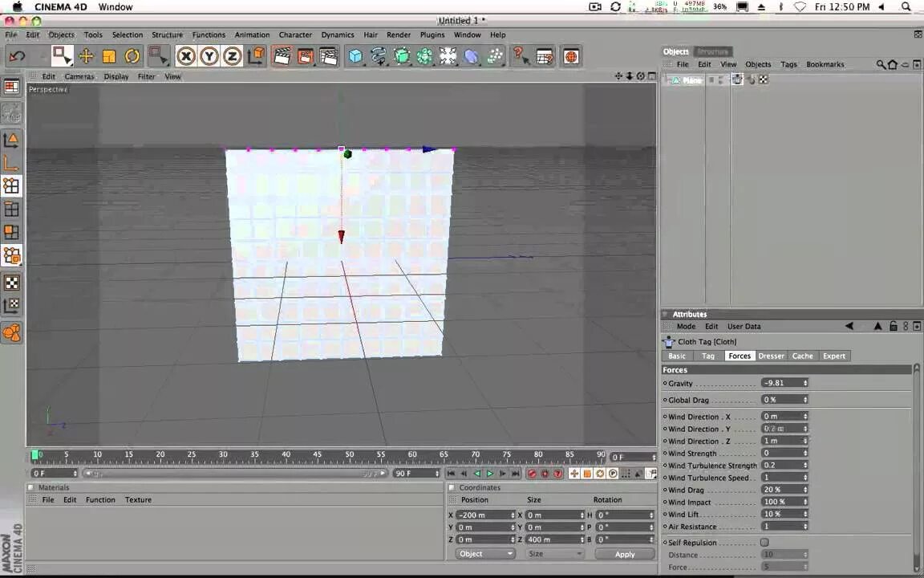The height and width of the screenshot is (578, 924).
Task: Adjust the Global Drag stepper
Action: point(805,399)
